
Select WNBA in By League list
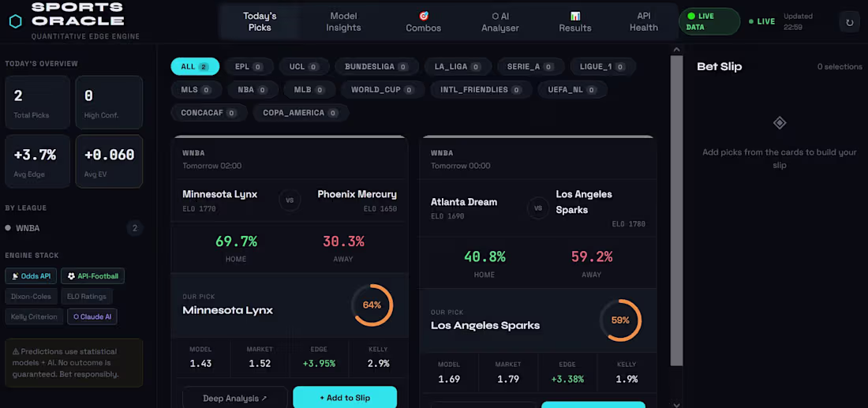click(73, 228)
